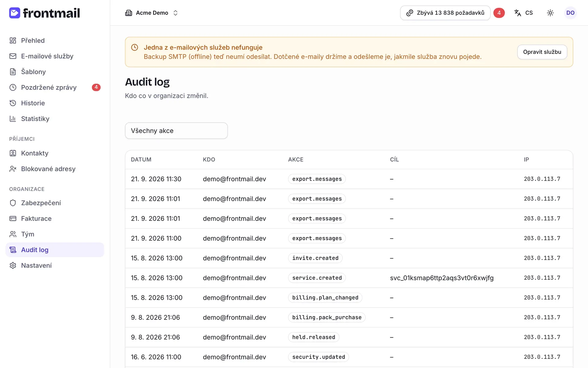Expand the Acme Demo organization switcher

click(152, 13)
